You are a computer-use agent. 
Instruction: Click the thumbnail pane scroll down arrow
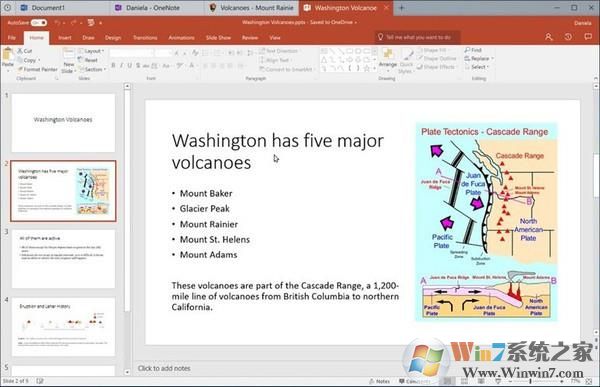[127, 372]
